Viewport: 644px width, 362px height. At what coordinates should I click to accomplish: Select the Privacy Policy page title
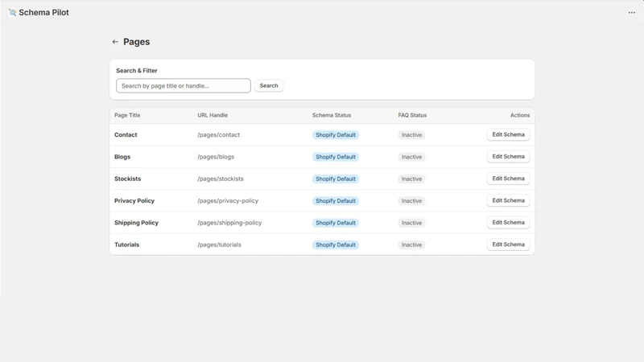(x=134, y=200)
